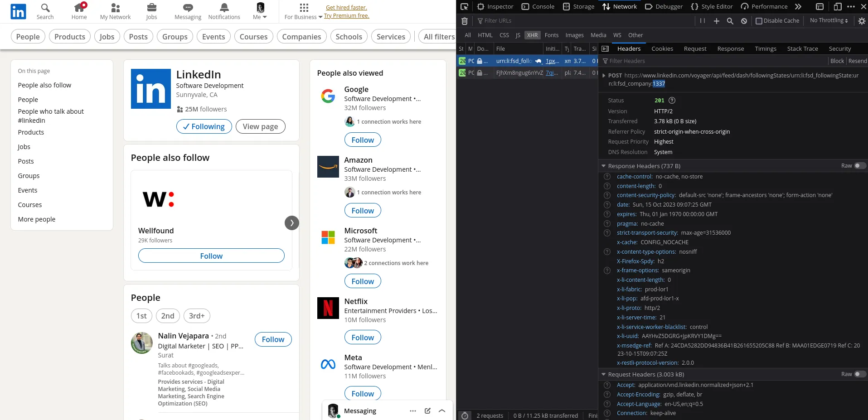Toggle the Disable Cache checkbox
Screen dimensions: 868x420
759,21
